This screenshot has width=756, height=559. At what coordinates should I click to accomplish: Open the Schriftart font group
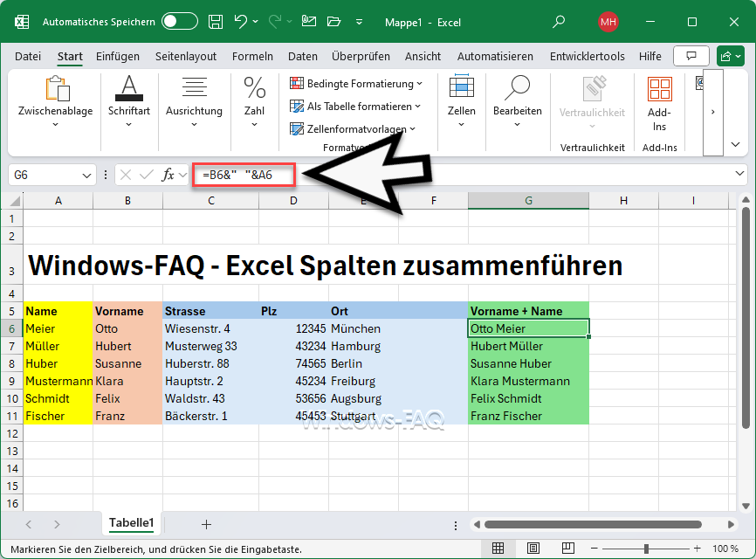[128, 102]
